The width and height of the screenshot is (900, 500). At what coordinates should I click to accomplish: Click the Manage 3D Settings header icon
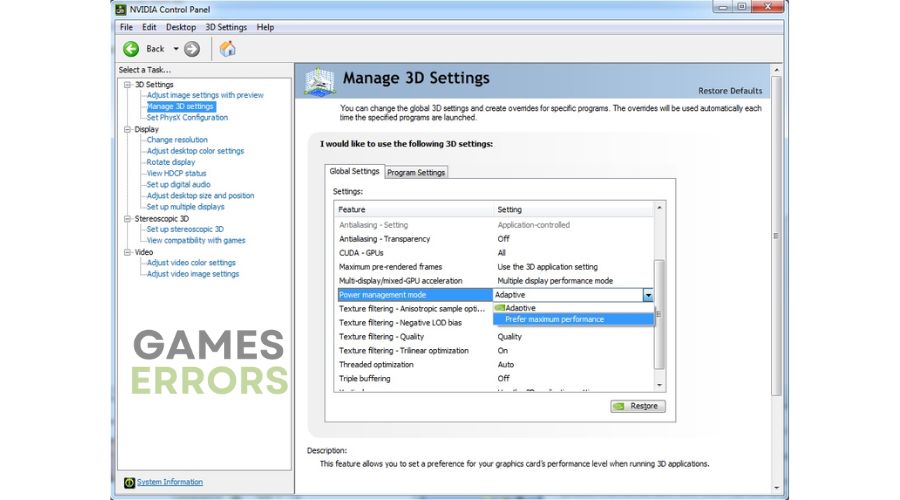tap(320, 82)
